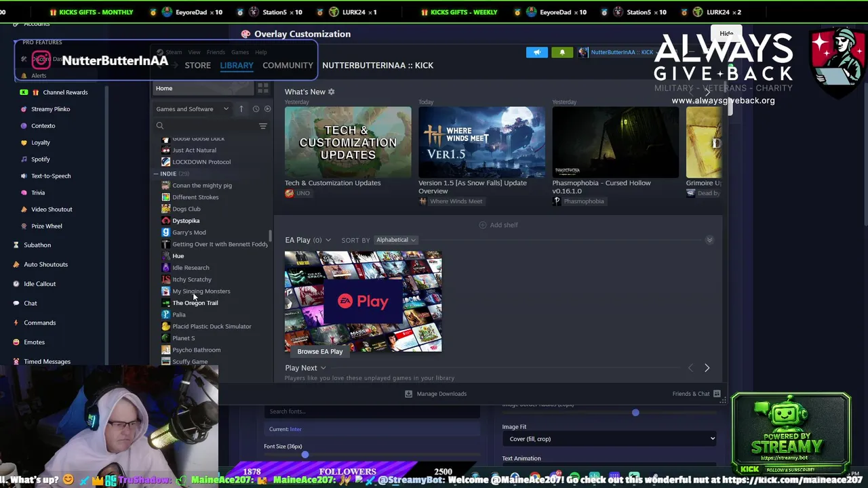
Task: Click the Steam library search magnifier icon
Action: [x=160, y=126]
